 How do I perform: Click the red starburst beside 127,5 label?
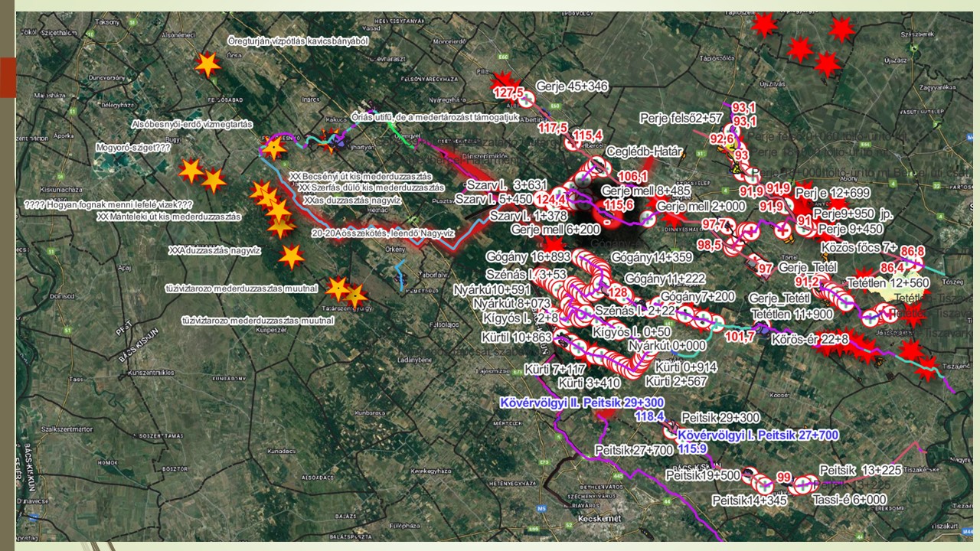(502, 81)
